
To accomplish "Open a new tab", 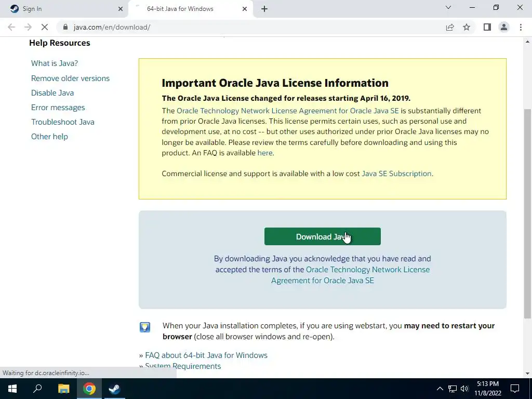I will [264, 9].
